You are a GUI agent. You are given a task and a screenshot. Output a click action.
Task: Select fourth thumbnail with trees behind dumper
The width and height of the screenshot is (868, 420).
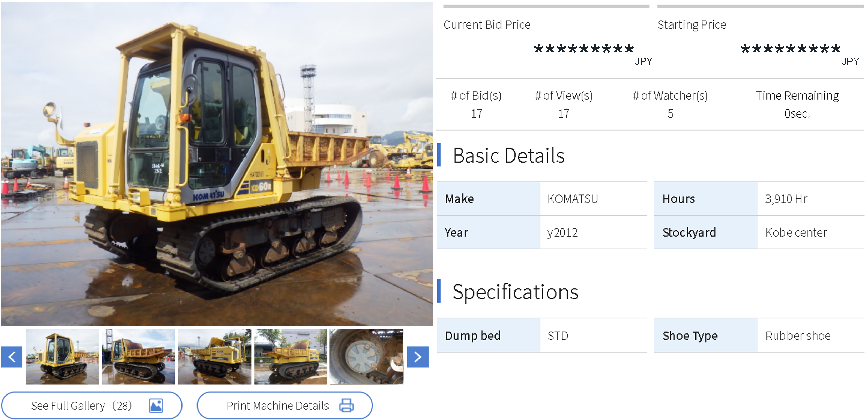pyautogui.click(x=291, y=357)
